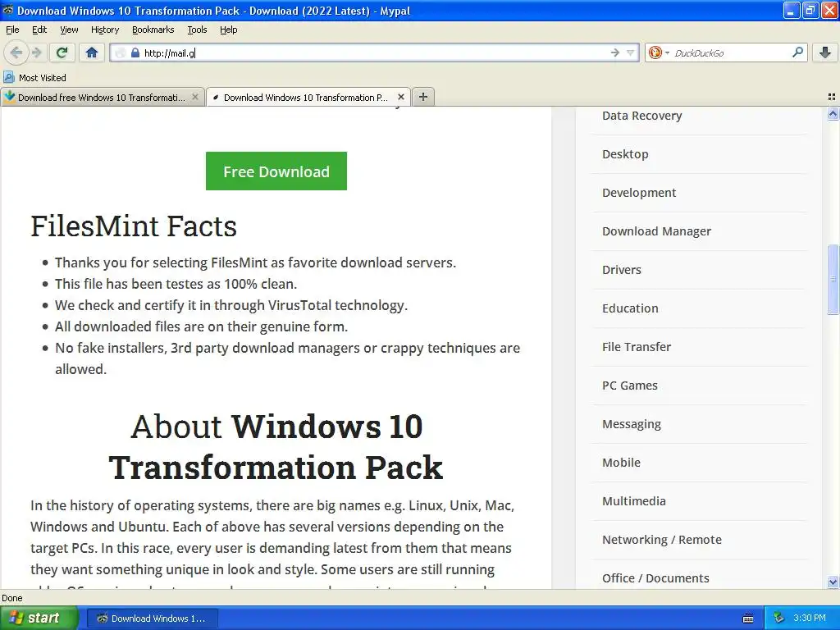
Task: Open DuckDuckGo search engine selector
Action: point(659,52)
